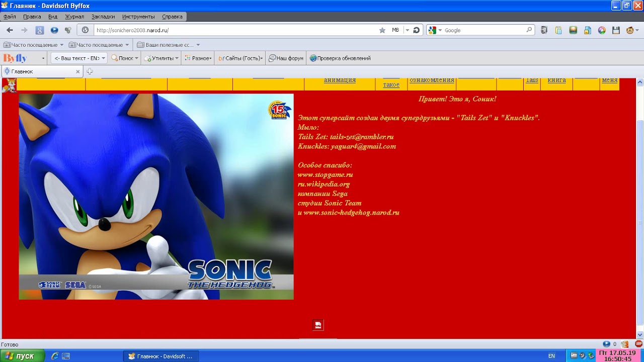Open the Файл menu
The image size is (644, 362).
coord(10,17)
